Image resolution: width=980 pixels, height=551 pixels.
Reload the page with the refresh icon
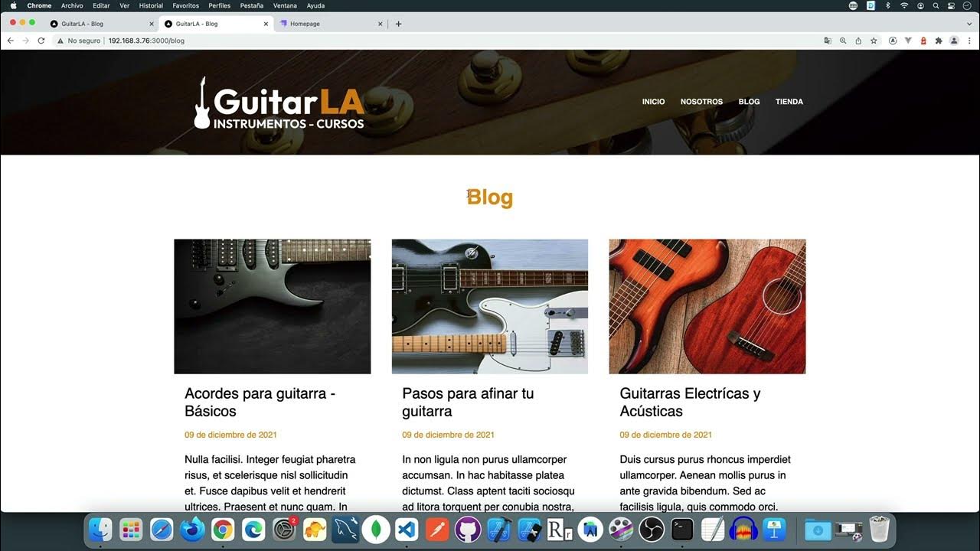coord(41,41)
